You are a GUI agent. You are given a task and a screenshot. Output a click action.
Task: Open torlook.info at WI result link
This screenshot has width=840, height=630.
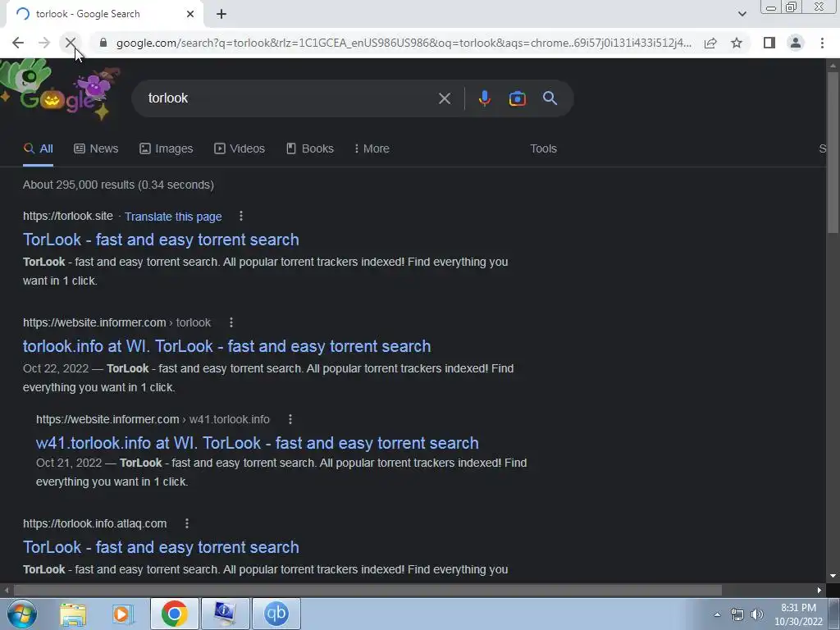pos(226,346)
